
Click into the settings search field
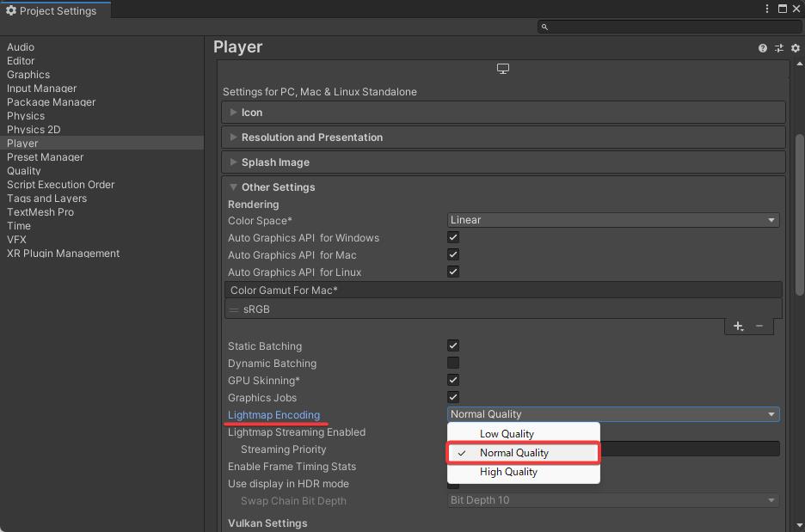671,27
